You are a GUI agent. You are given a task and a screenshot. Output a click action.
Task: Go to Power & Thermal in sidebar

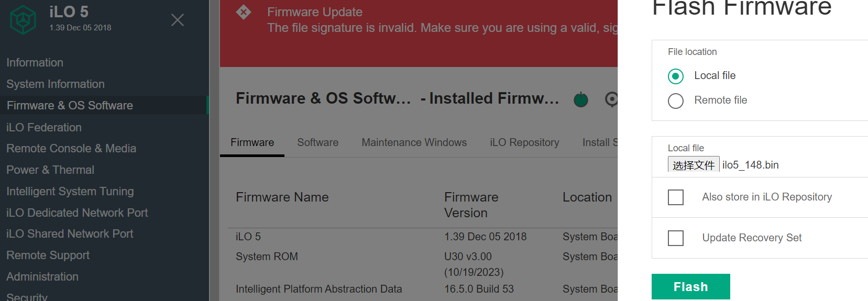point(50,170)
